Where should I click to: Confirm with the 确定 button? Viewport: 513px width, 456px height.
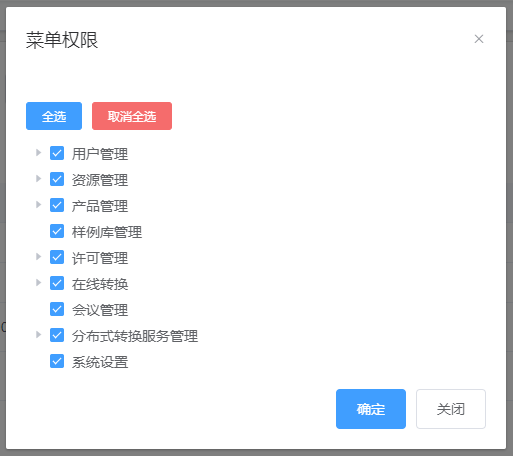tap(371, 409)
